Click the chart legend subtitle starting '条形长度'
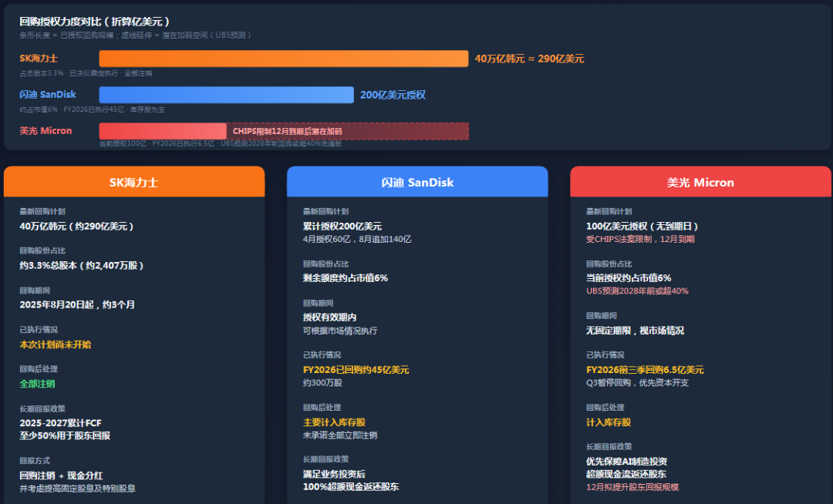This screenshot has width=833, height=504. tap(136, 35)
